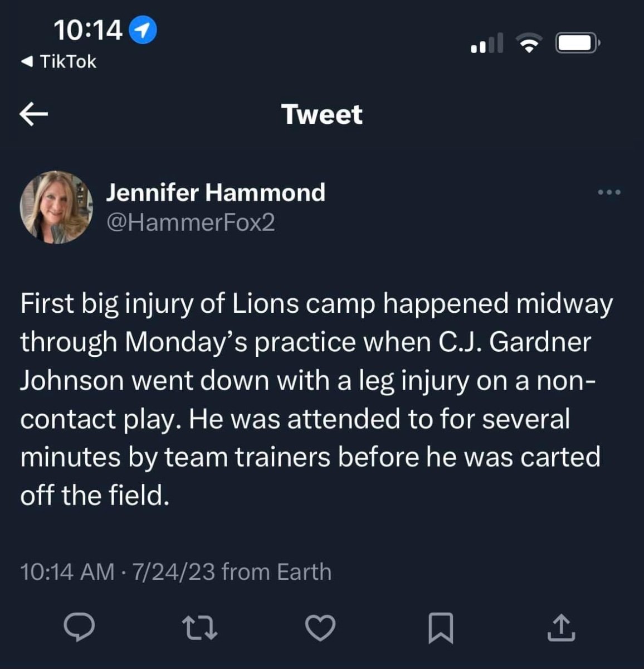Tap the 10:14 AM 7/24/23 timestamp
Viewport: 644px width, 669px height.
point(117,572)
